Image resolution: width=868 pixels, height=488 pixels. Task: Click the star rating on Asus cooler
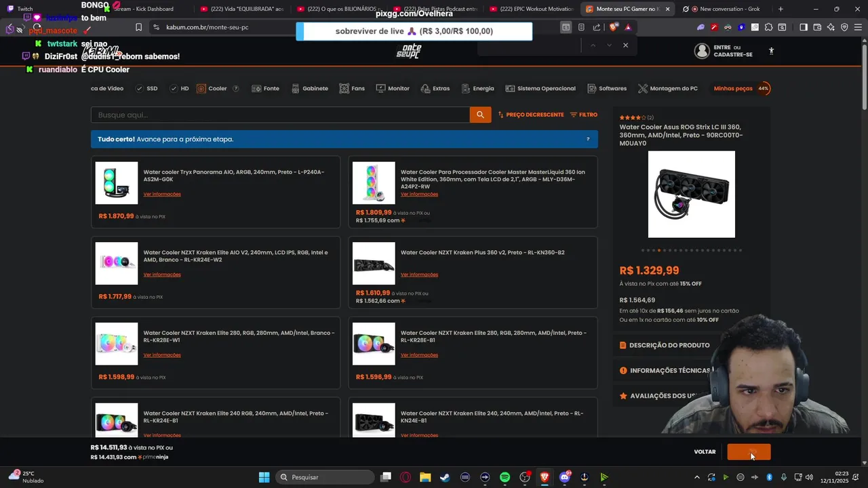point(633,118)
